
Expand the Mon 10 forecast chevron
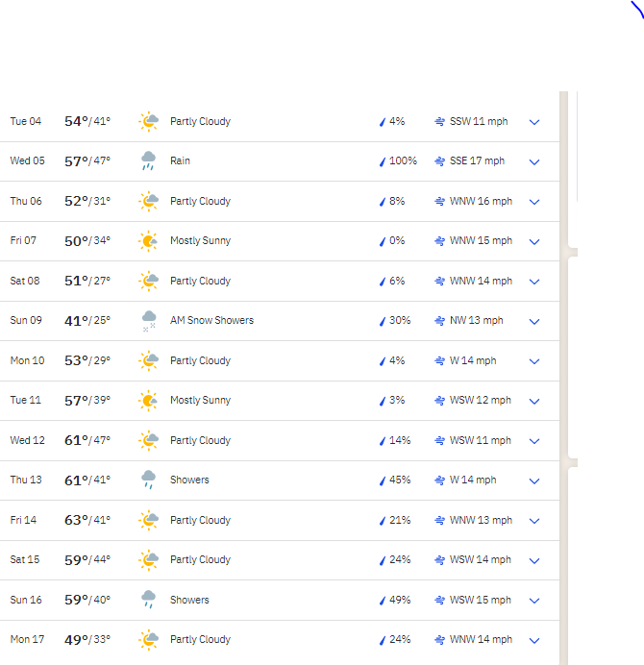pyautogui.click(x=534, y=361)
